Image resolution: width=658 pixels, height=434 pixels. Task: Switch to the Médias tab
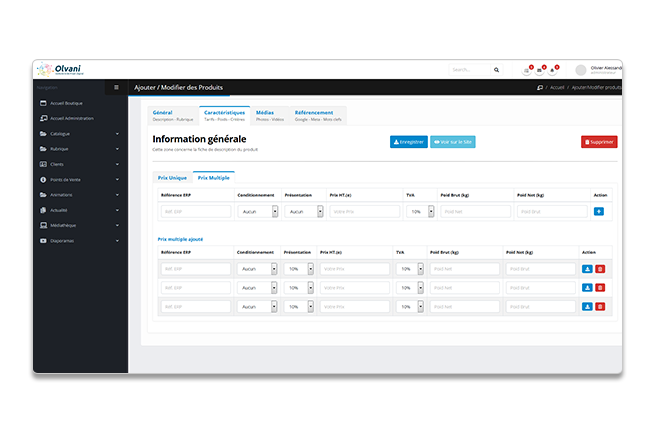click(270, 115)
